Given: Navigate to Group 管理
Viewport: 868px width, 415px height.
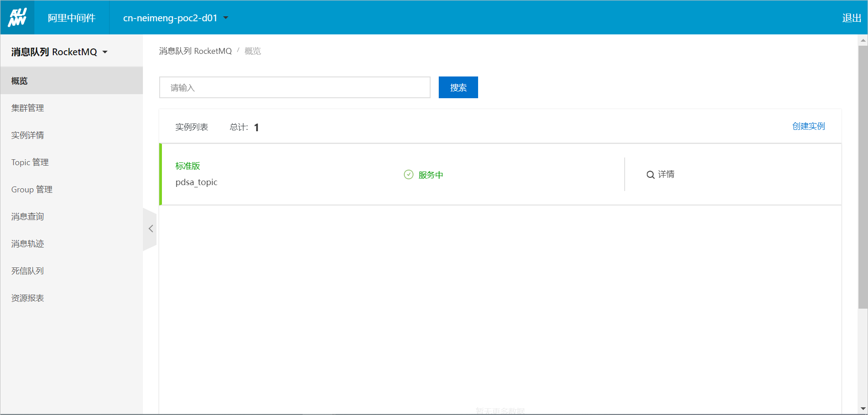Looking at the screenshot, I should [71, 189].
